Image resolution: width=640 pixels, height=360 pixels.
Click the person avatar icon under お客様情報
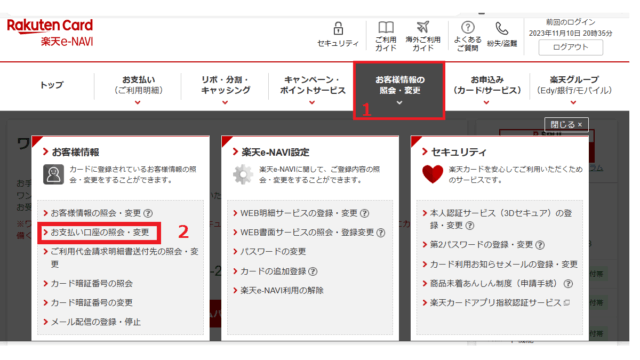click(x=53, y=174)
